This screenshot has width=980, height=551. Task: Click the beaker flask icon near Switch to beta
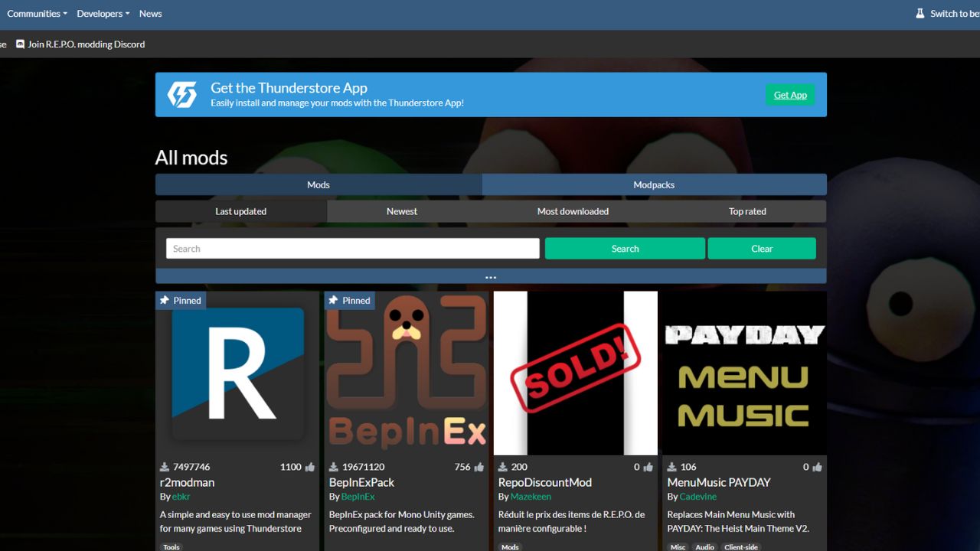click(920, 13)
